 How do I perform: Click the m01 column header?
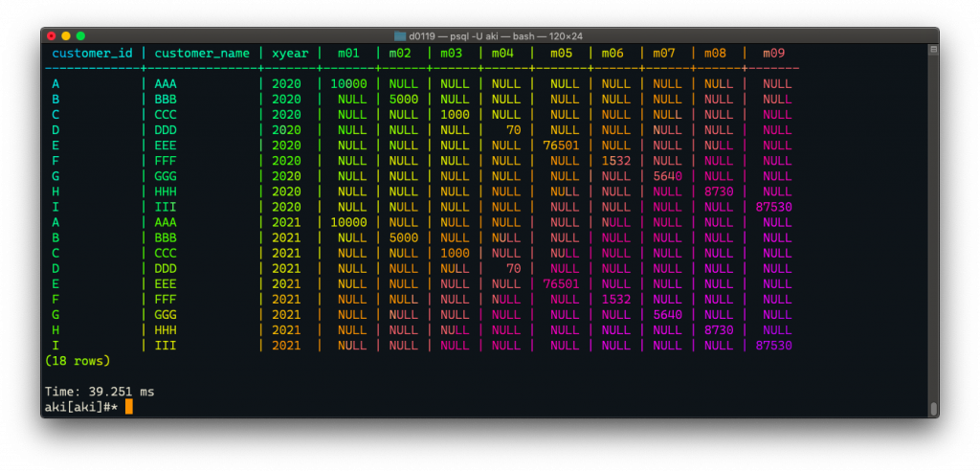[348, 54]
